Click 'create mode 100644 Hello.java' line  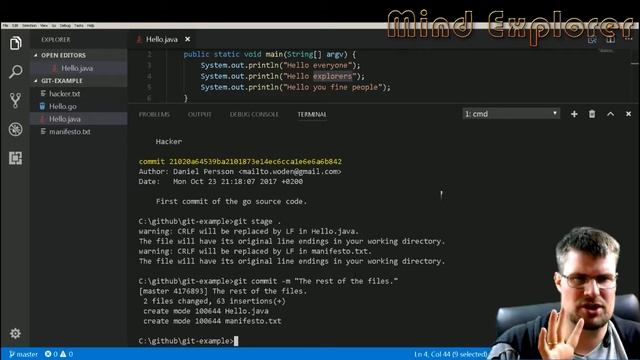tap(206, 311)
